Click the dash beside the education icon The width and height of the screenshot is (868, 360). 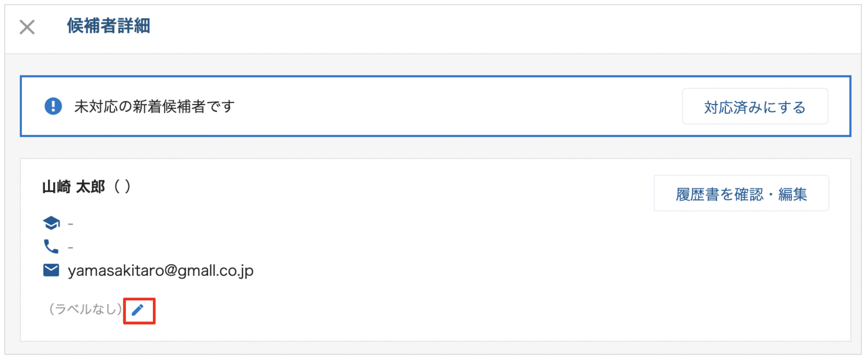[x=70, y=224]
